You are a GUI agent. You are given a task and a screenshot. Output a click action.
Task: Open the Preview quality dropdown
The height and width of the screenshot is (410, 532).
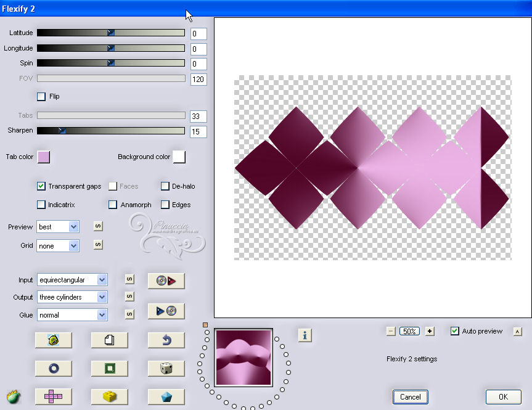pyautogui.click(x=58, y=227)
